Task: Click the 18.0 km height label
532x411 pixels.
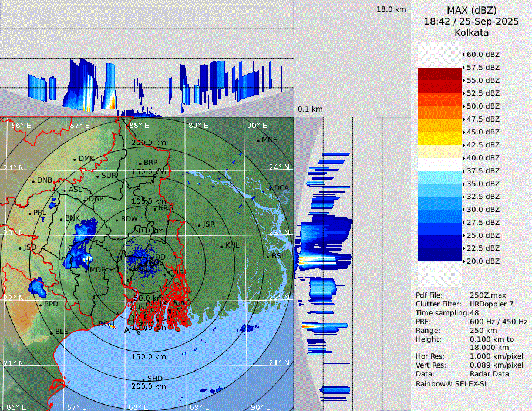Action: coord(391,9)
